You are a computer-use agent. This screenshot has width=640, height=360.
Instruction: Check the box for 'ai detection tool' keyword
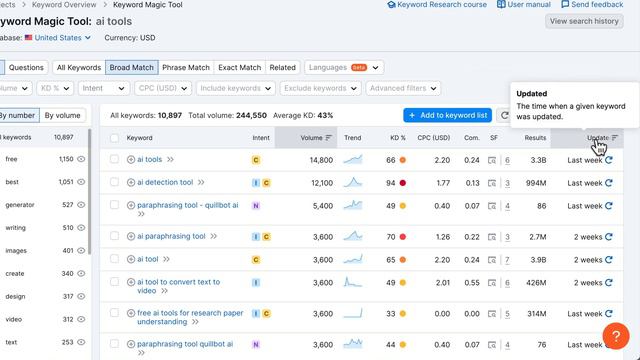tap(114, 182)
